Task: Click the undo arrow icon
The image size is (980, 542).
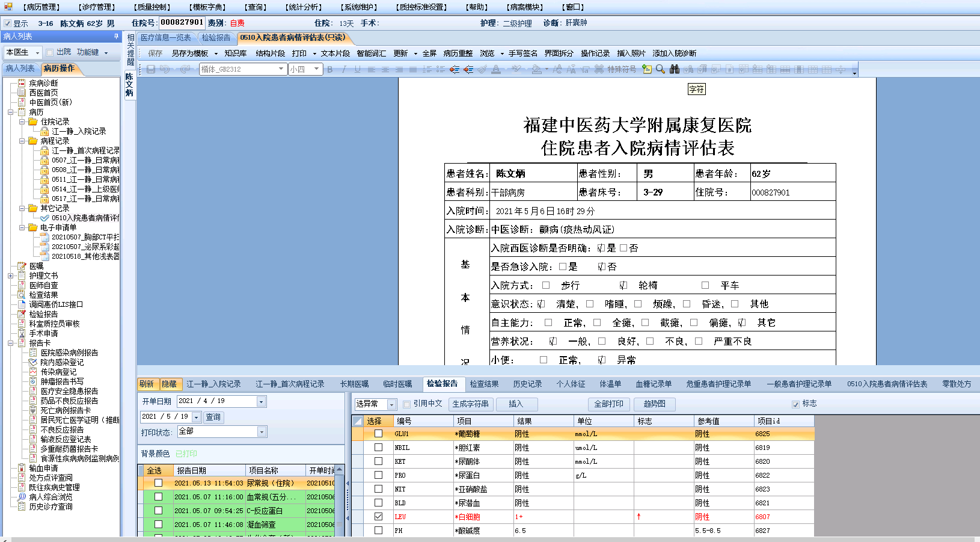Action: coord(165,69)
